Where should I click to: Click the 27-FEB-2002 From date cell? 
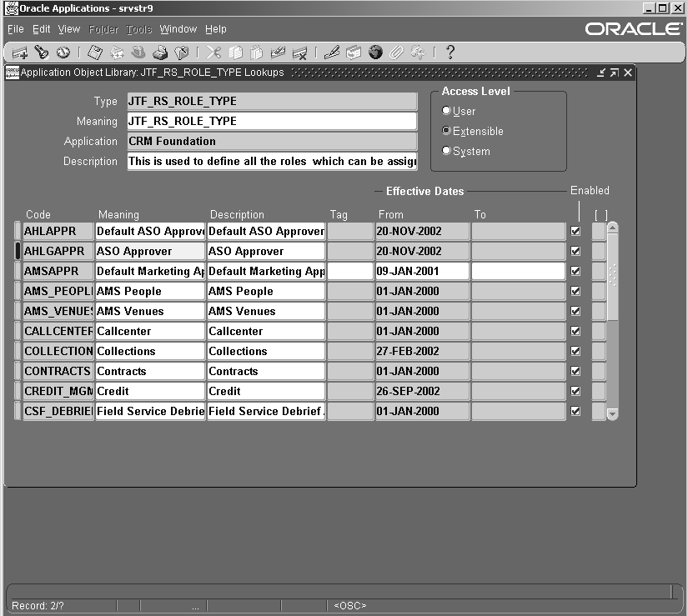click(x=422, y=351)
